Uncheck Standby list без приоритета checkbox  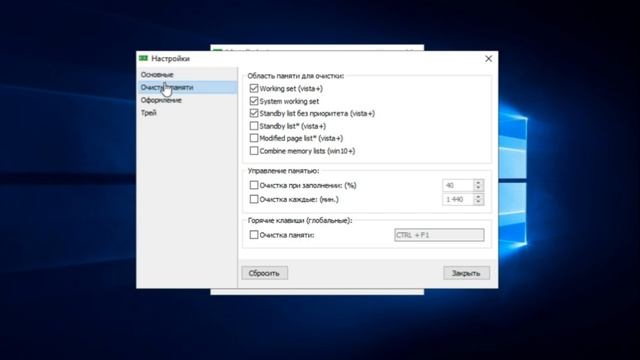click(254, 113)
